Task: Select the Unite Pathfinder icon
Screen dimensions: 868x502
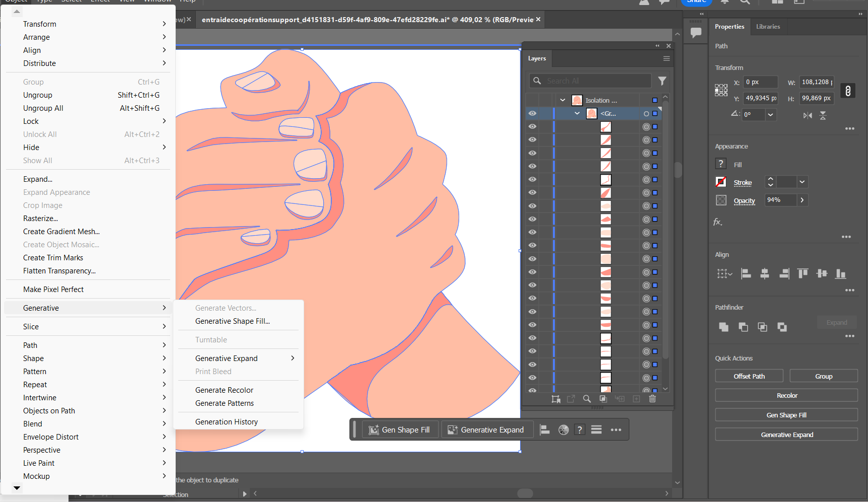Action: 724,327
